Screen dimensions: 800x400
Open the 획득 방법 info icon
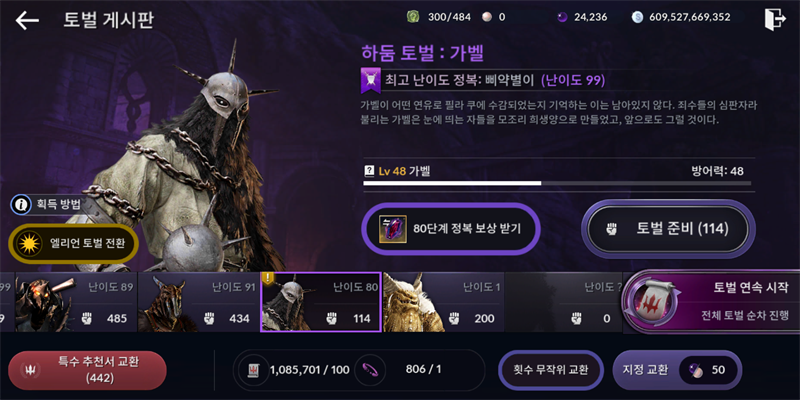tap(21, 205)
